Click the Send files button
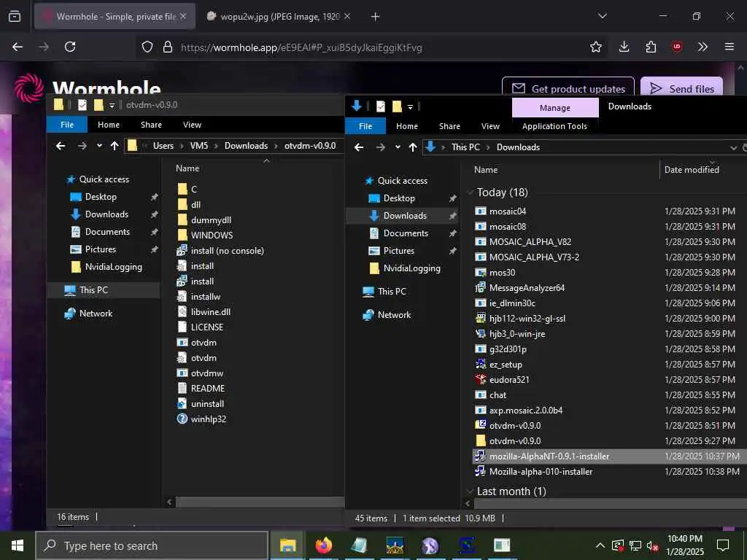The image size is (747, 560). pos(681,88)
